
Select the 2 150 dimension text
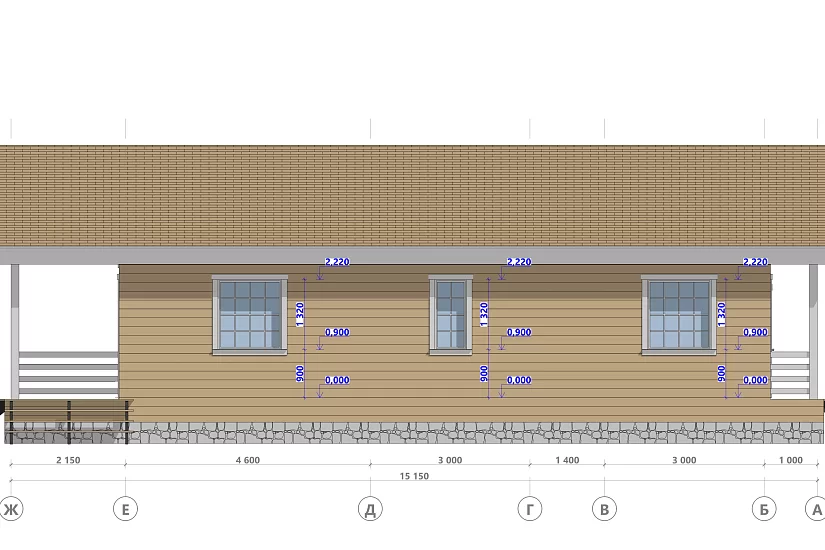68,460
